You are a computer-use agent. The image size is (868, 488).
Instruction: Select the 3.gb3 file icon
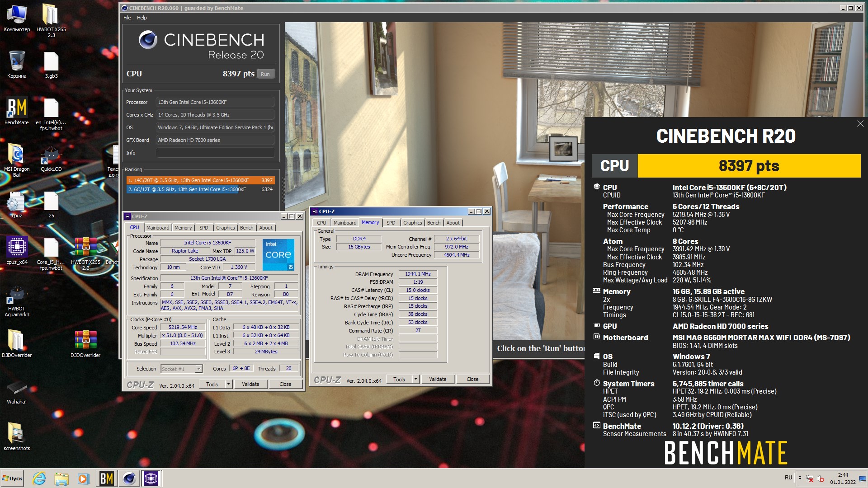point(51,65)
